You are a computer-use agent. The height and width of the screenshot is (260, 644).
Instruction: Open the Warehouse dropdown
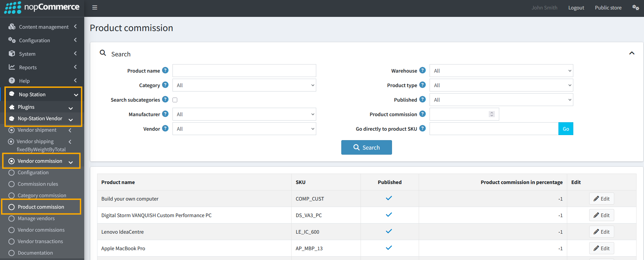(x=501, y=71)
